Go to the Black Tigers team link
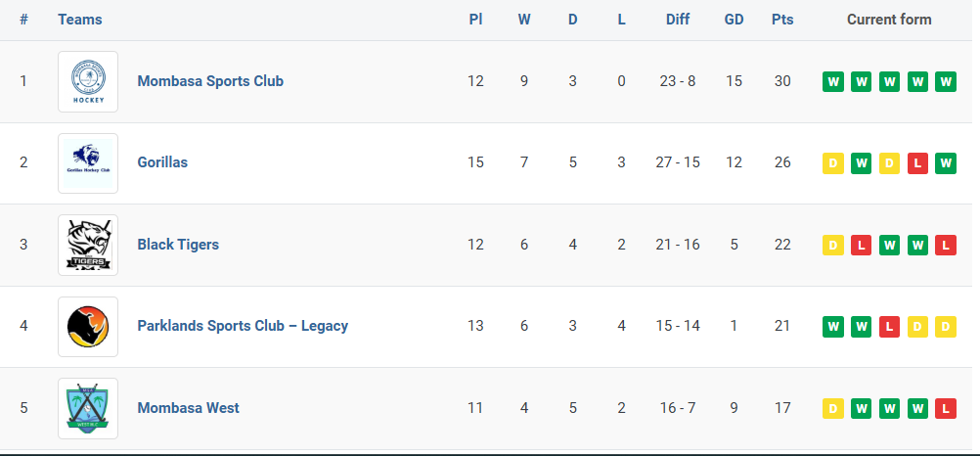Screen dimensions: 980x456 [x=178, y=245]
